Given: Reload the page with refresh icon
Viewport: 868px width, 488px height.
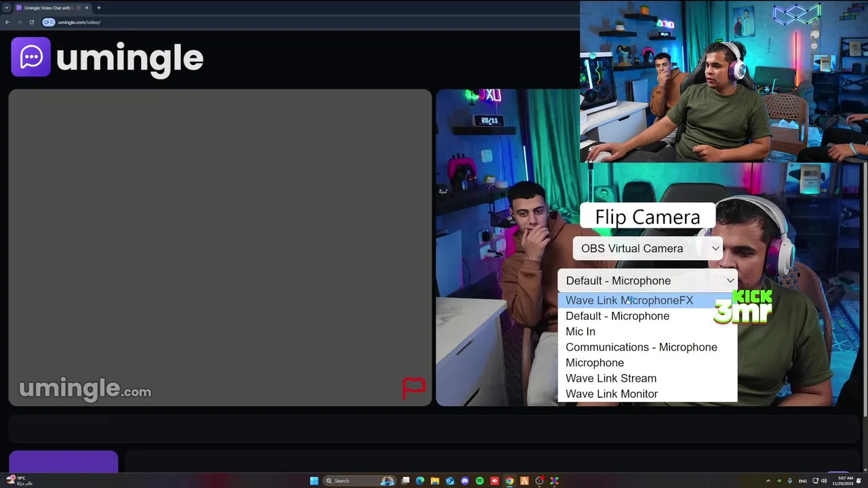Looking at the screenshot, I should pyautogui.click(x=31, y=22).
